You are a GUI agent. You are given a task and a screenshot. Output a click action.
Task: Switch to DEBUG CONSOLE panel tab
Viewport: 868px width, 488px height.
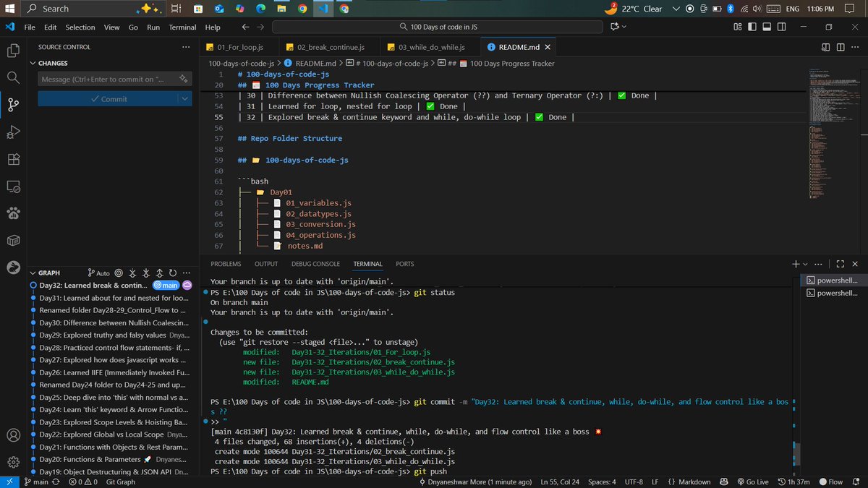coord(315,264)
